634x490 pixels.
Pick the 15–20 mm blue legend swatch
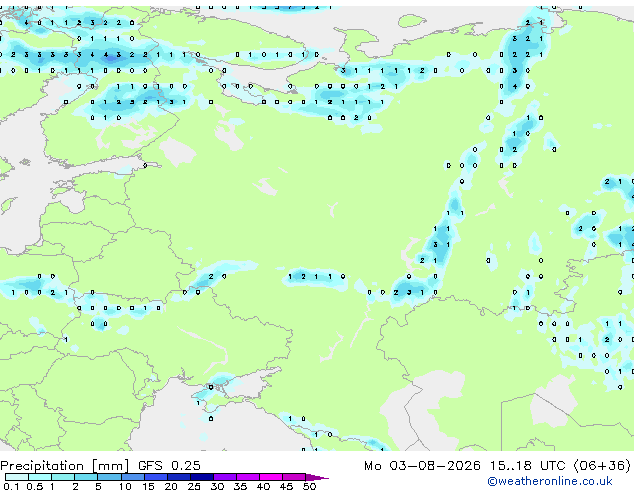pyautogui.click(x=155, y=477)
